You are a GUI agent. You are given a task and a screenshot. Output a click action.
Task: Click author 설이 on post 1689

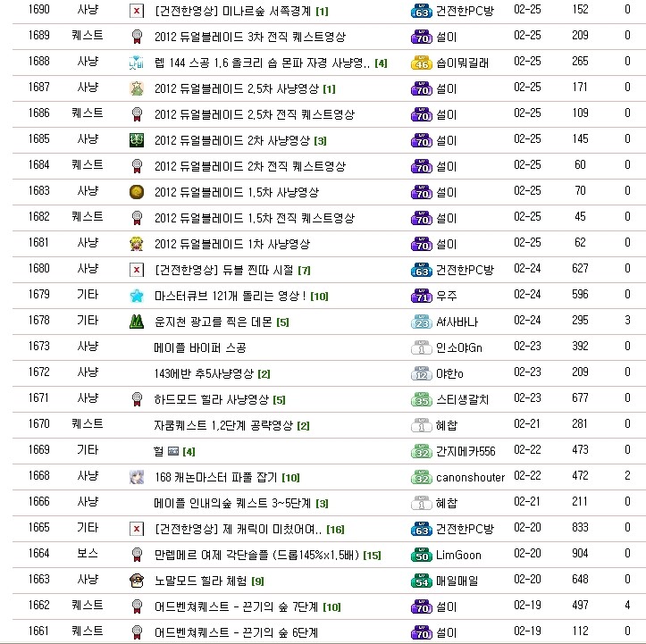(x=446, y=37)
